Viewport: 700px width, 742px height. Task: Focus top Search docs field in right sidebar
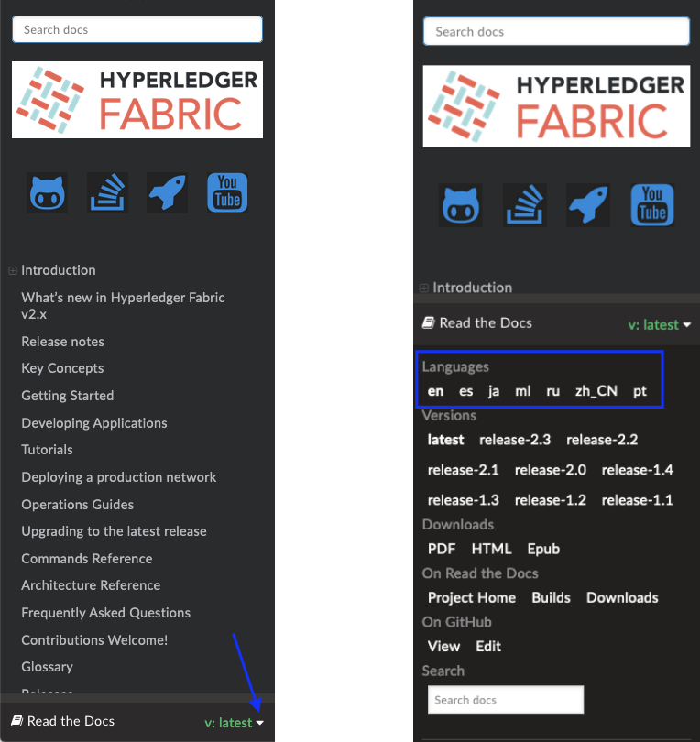(556, 32)
